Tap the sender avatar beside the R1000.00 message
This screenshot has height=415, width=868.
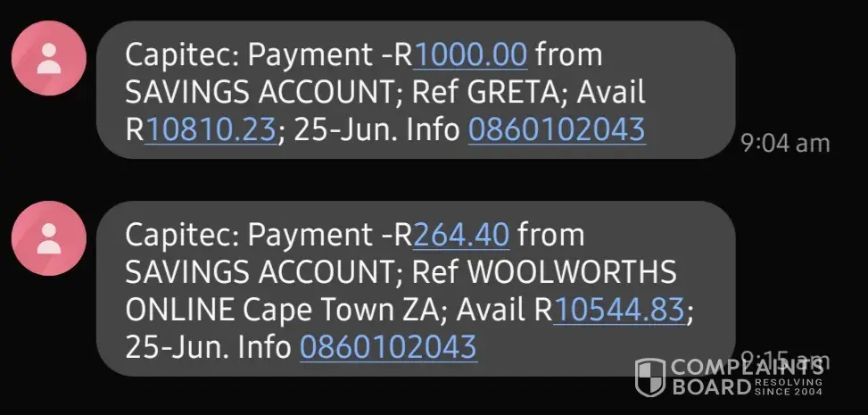[x=49, y=58]
